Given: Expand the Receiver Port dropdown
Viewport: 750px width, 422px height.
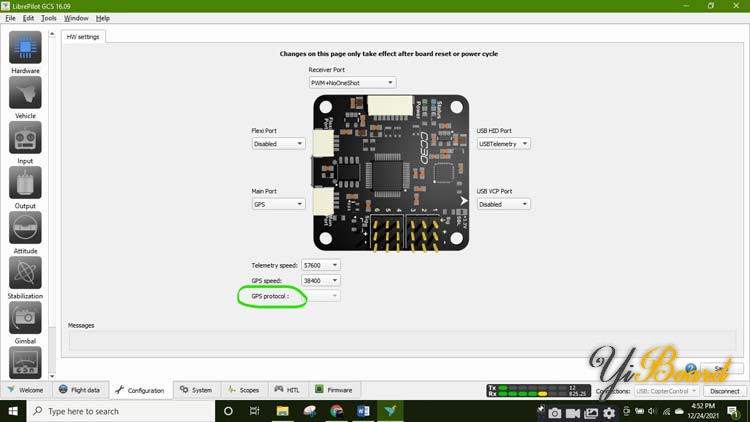Looking at the screenshot, I should (x=352, y=82).
